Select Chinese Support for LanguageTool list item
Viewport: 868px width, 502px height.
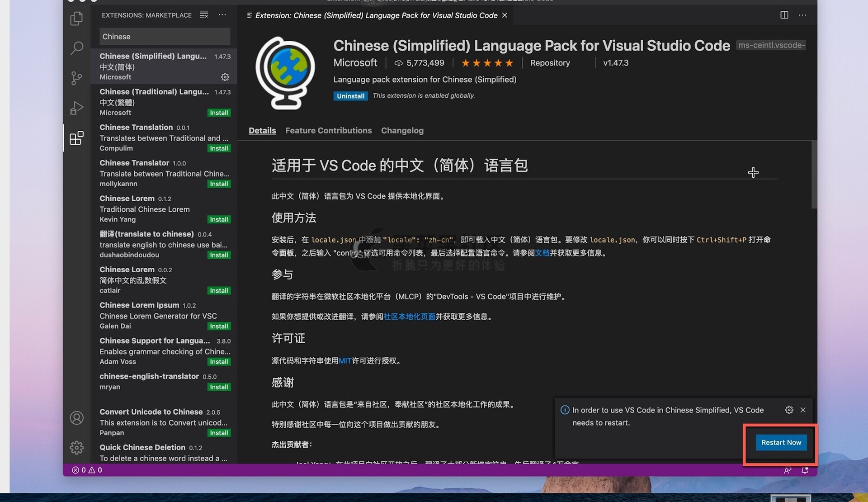(165, 351)
